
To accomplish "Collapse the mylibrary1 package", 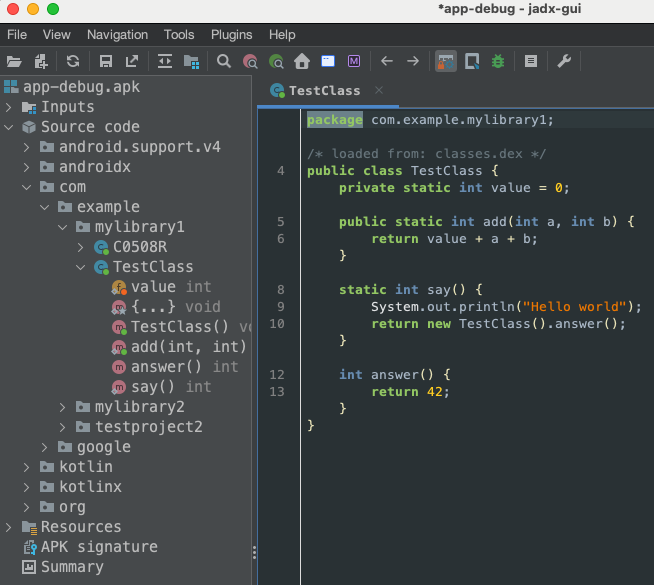I will point(63,227).
